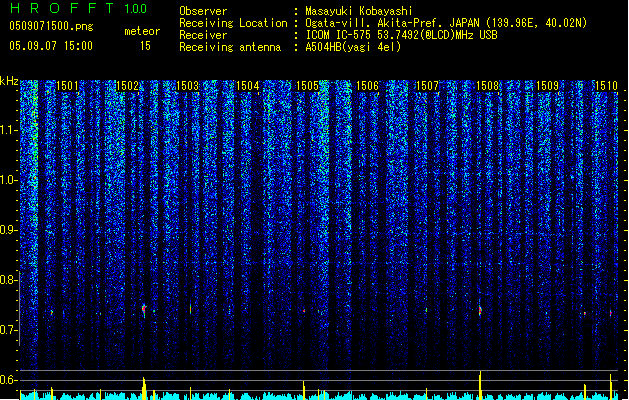Click the 1501 time marker
This screenshot has width=629, height=400.
click(x=67, y=85)
